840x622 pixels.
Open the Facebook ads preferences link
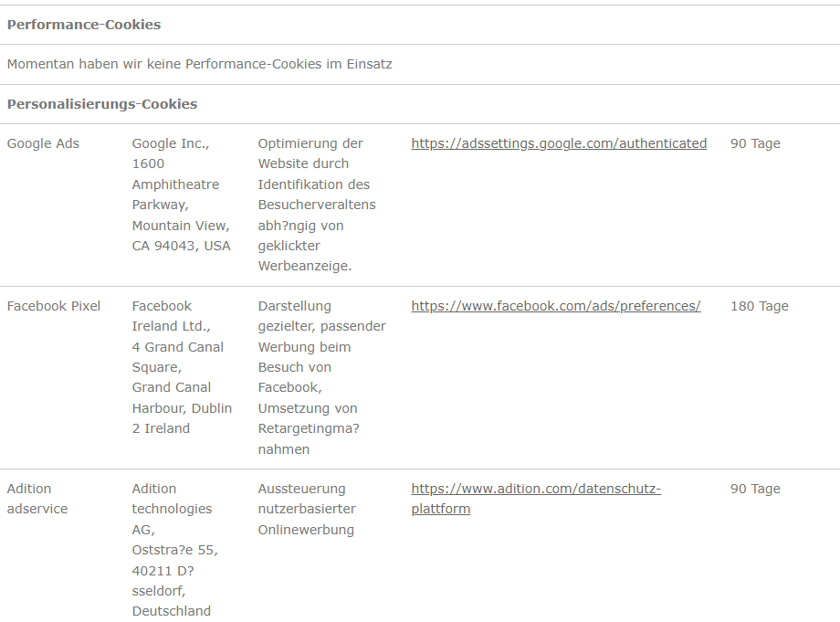coord(556,306)
